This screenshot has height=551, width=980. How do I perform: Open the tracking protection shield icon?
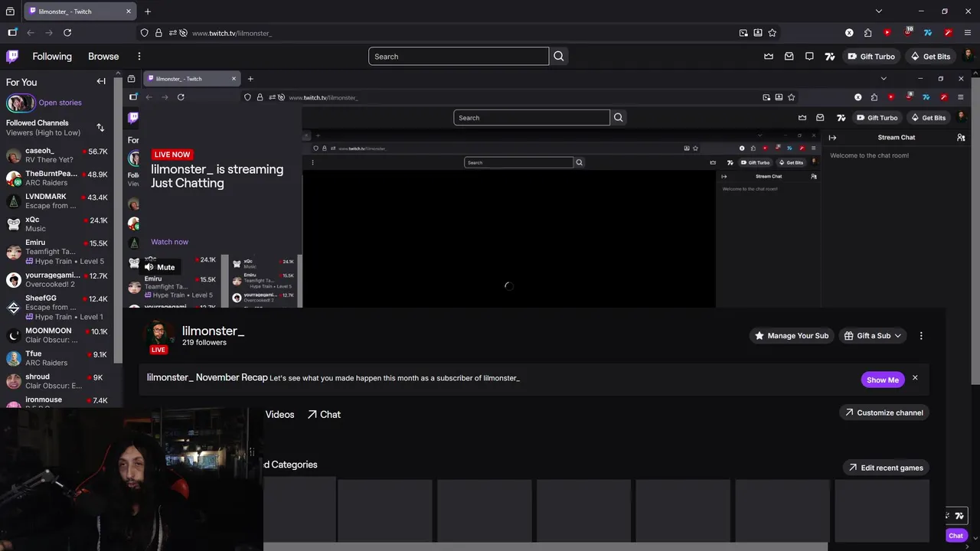[144, 33]
